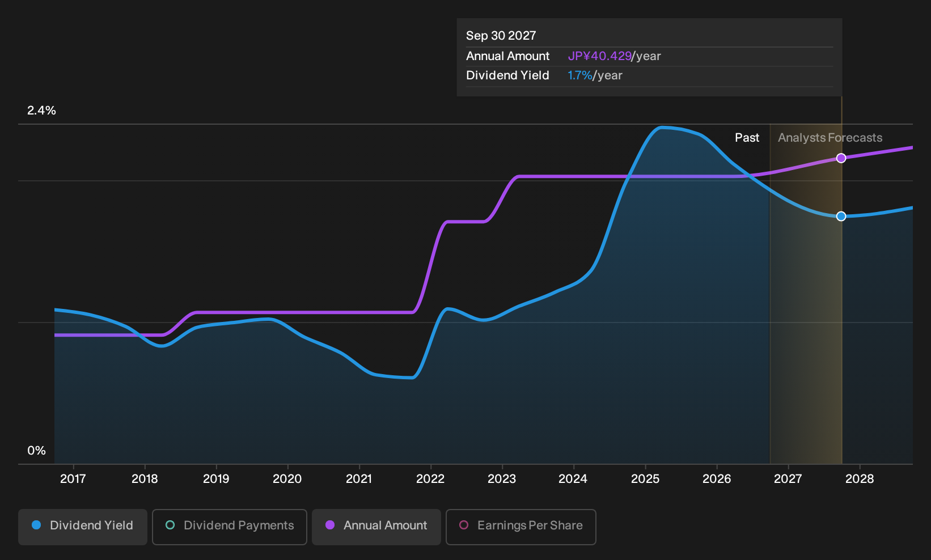
Task: Click the purple Annual Amount legend dot
Action: pos(330,525)
